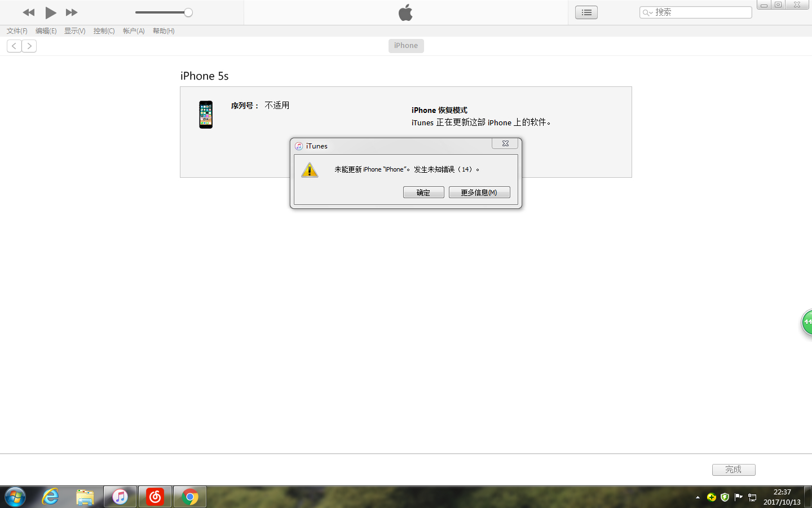Switch to iTunes in the taskbar
The image size is (812, 508).
point(120,497)
